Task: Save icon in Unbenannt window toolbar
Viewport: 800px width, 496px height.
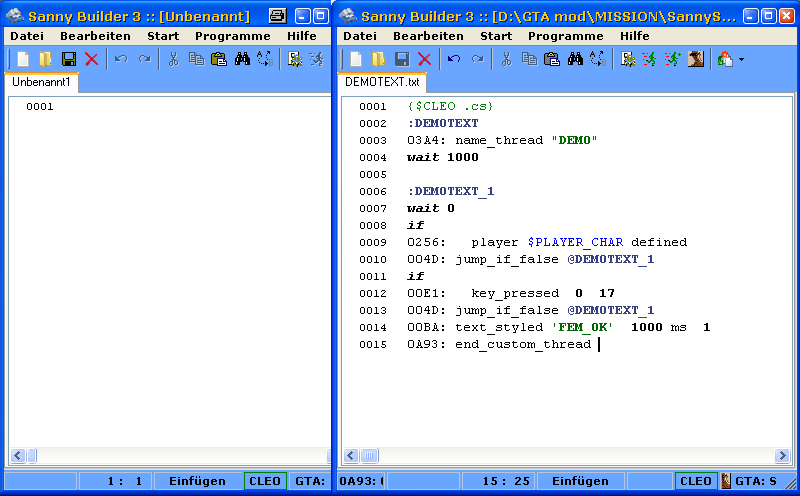Action: [x=69, y=59]
